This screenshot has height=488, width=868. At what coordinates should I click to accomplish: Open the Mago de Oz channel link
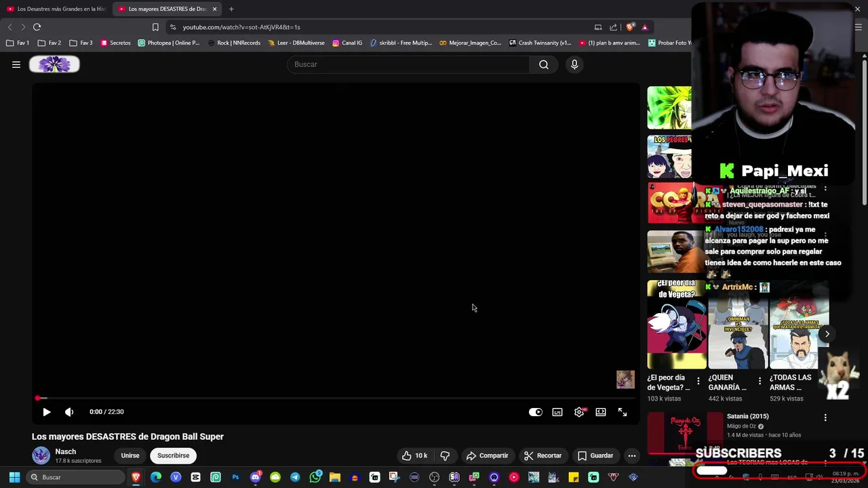[x=741, y=426]
